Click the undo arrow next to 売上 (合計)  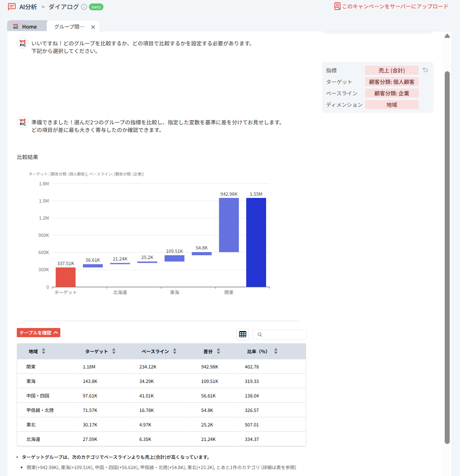coord(425,70)
